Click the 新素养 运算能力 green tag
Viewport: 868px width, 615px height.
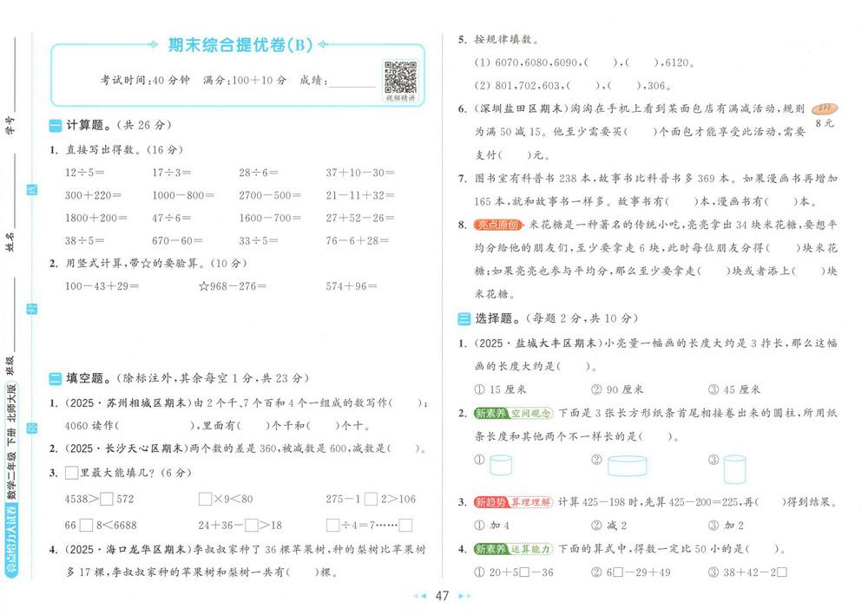[513, 549]
